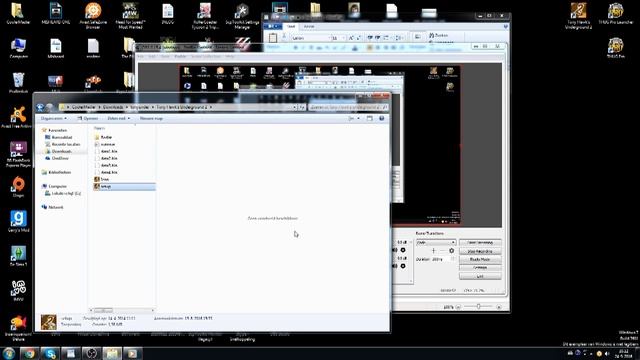
Task: Select Lokale schijf (C:) in navigation pane
Action: click(x=66, y=193)
